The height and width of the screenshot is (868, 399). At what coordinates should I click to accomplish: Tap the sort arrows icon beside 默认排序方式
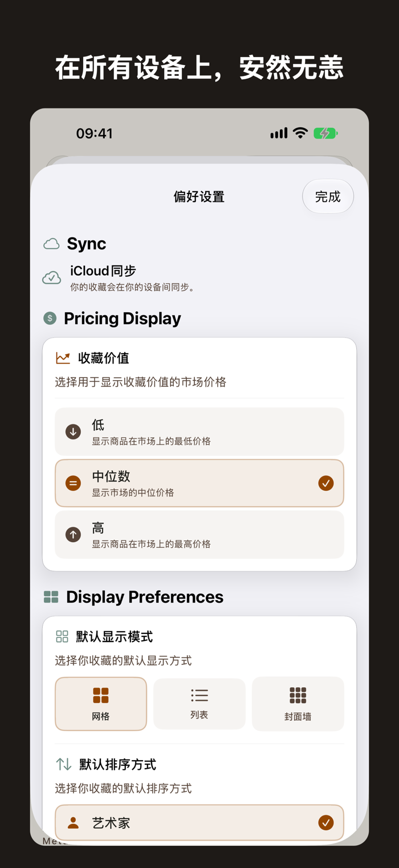[x=63, y=764]
